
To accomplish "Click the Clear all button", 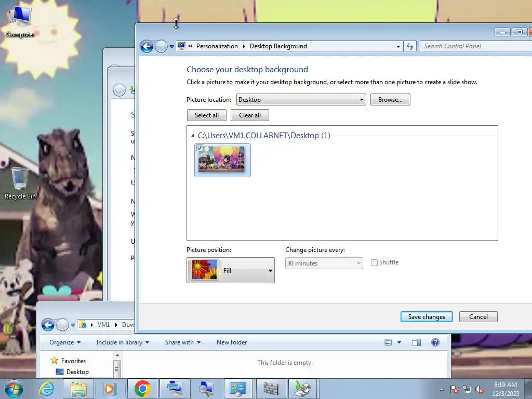I will [x=250, y=115].
